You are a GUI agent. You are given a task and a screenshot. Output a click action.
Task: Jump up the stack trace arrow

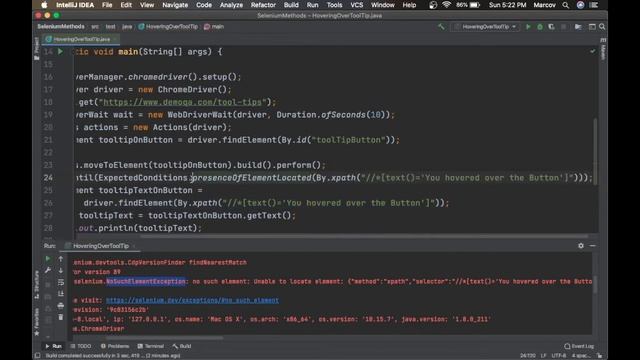[61, 259]
